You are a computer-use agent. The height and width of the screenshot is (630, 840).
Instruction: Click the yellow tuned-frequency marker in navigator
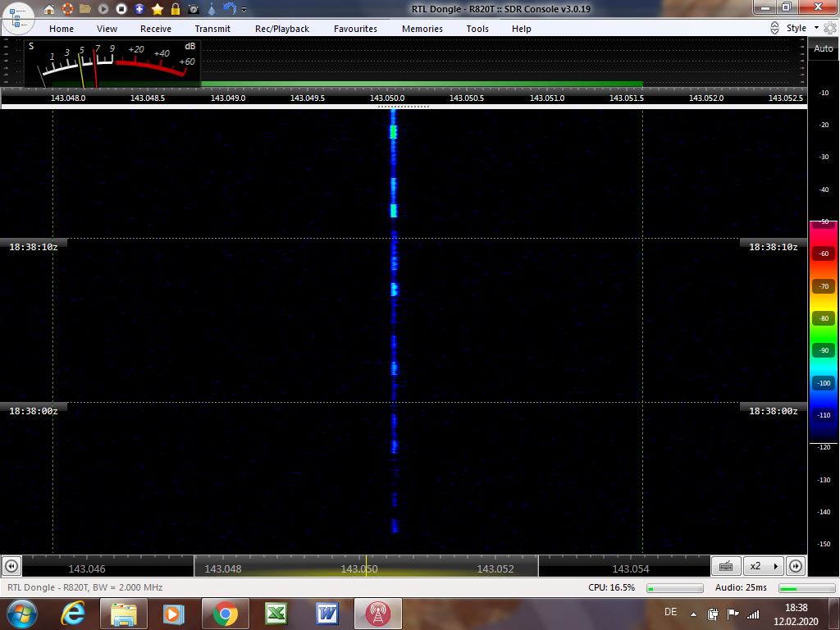pyautogui.click(x=366, y=566)
